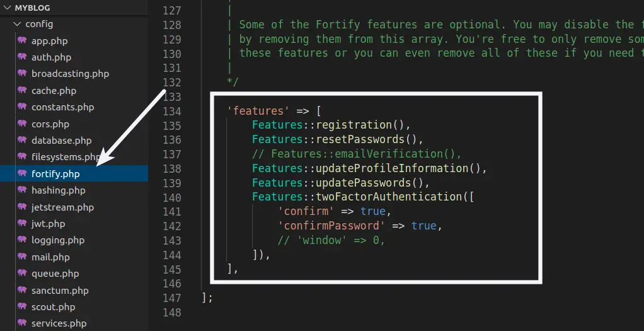Click the updatePasswords() line
The height and width of the screenshot is (331, 644).
[340, 183]
